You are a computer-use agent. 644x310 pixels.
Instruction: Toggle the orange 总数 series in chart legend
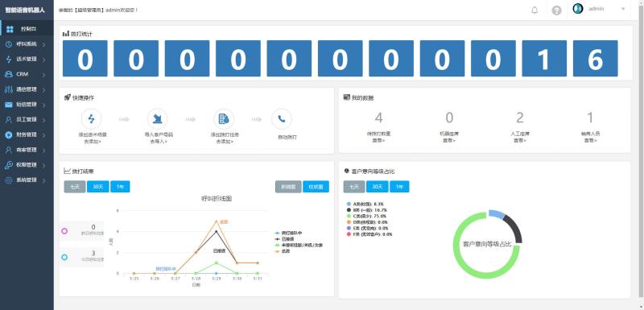tap(283, 251)
